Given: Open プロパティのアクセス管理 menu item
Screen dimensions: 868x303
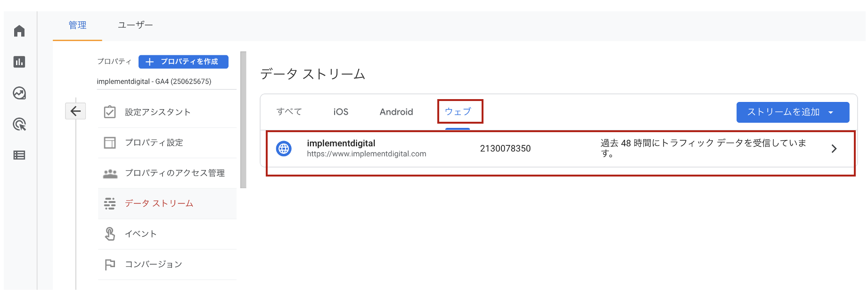Looking at the screenshot, I should click(167, 173).
